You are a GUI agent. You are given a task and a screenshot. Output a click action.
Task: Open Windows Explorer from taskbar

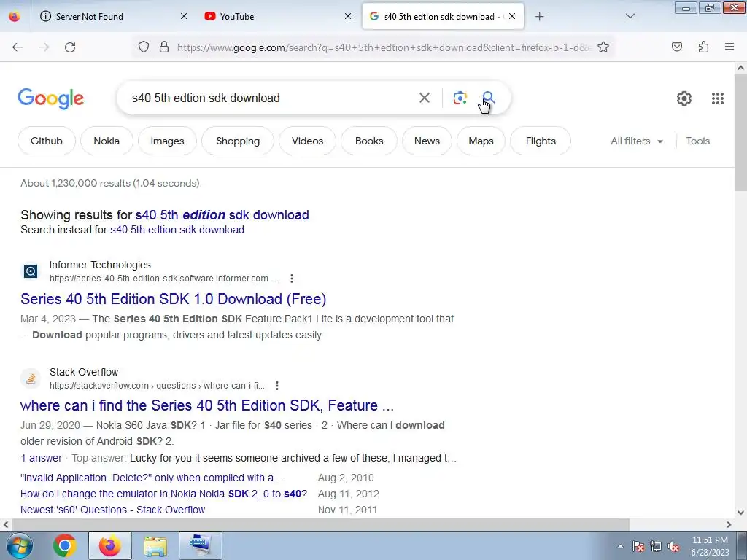155,545
